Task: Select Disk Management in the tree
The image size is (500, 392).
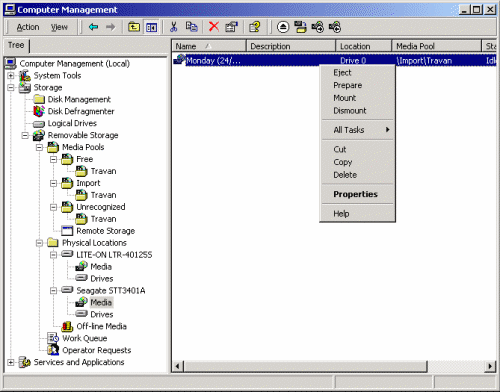Action: 79,99
